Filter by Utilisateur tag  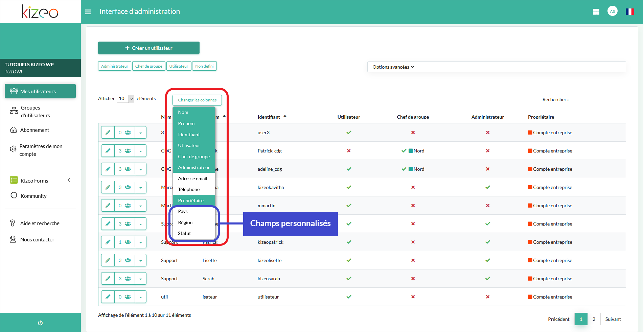179,66
